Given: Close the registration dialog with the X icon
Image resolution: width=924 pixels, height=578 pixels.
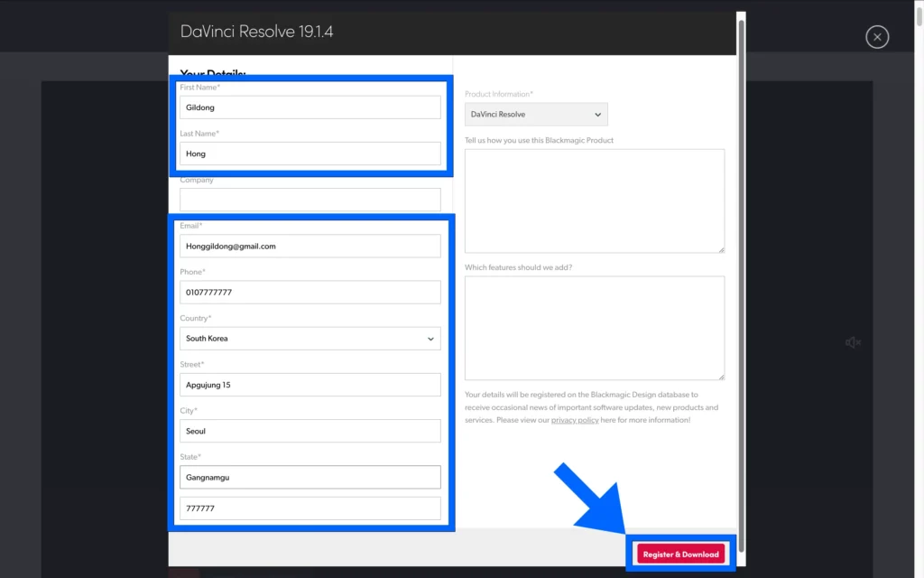Looking at the screenshot, I should (877, 36).
